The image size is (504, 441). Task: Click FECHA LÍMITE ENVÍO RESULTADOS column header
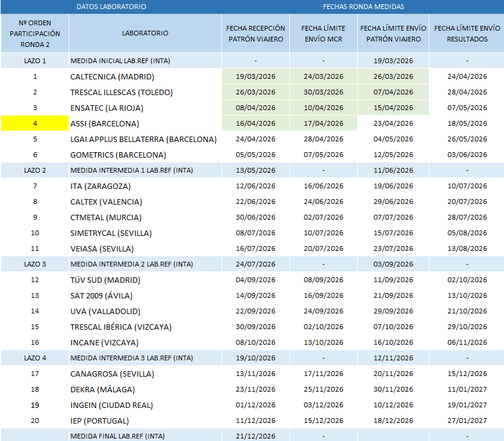pos(467,33)
